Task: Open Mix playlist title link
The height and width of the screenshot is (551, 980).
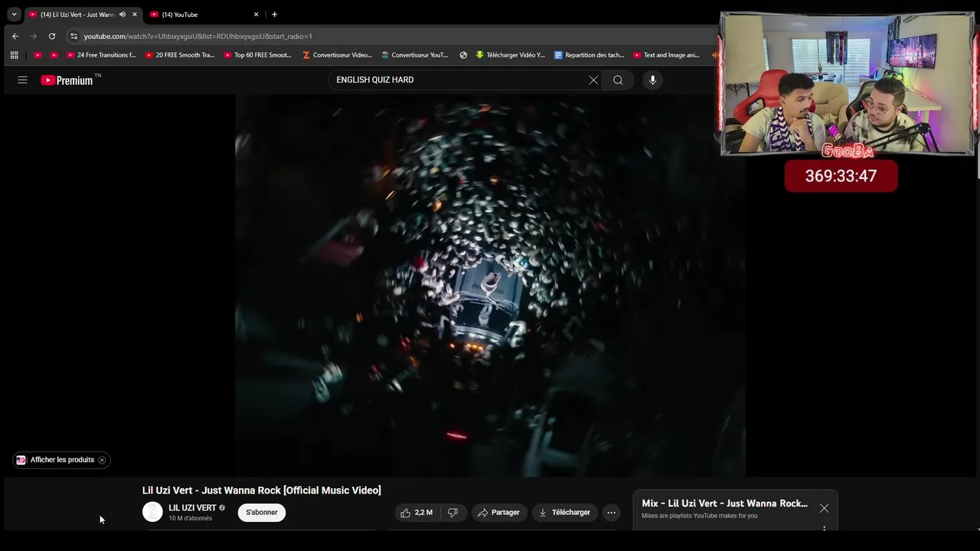Action: click(724, 503)
